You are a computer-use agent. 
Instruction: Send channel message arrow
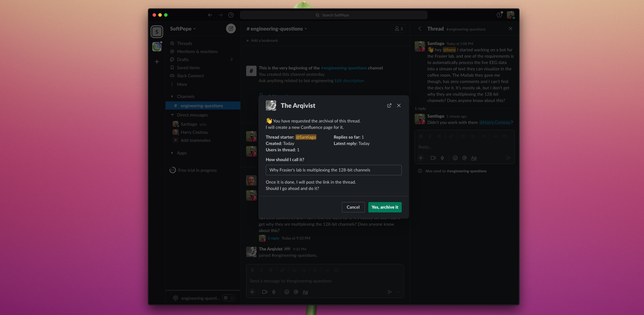[390, 292]
